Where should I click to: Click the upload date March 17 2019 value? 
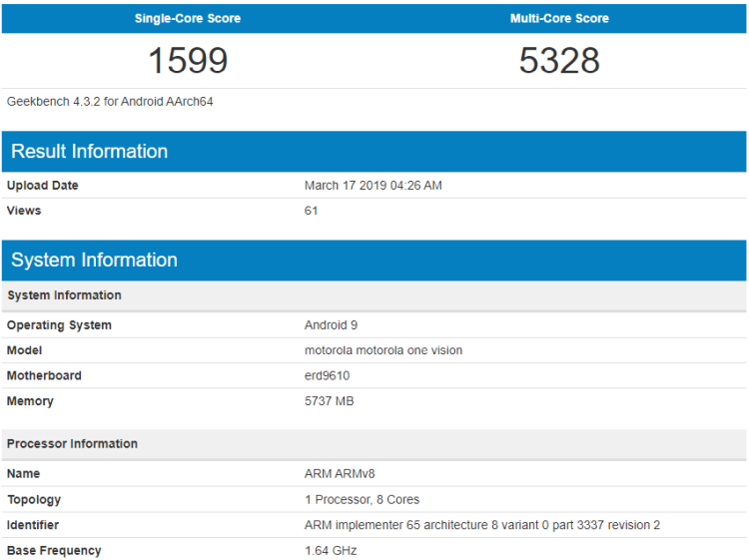[x=373, y=186]
